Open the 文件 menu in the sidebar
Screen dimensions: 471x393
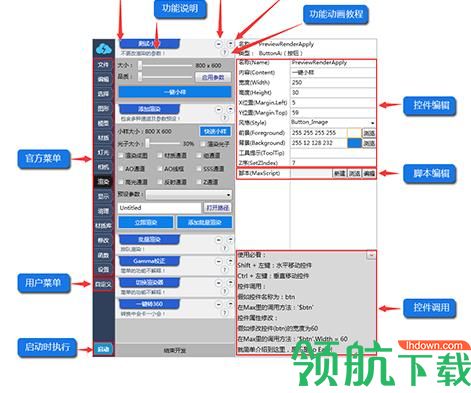[103, 65]
